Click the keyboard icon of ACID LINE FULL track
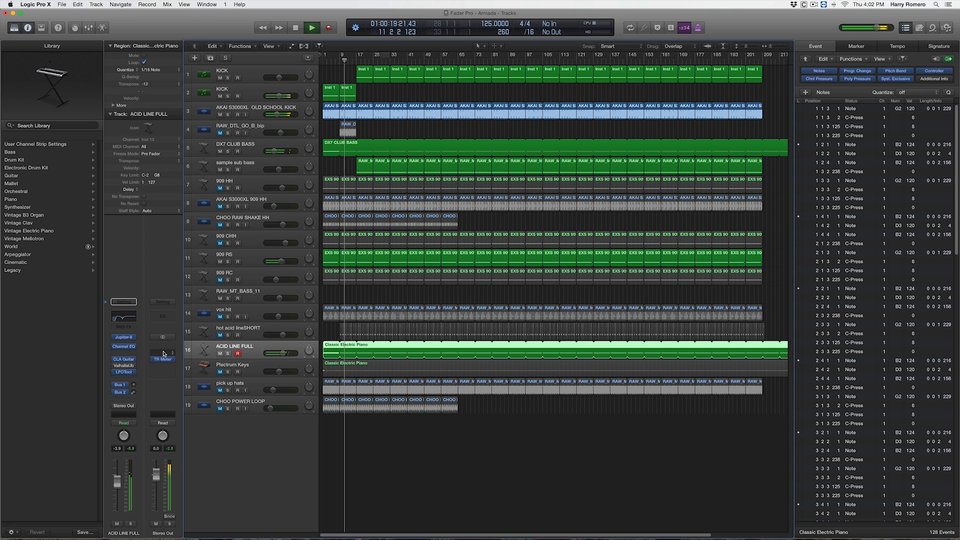 pos(204,350)
